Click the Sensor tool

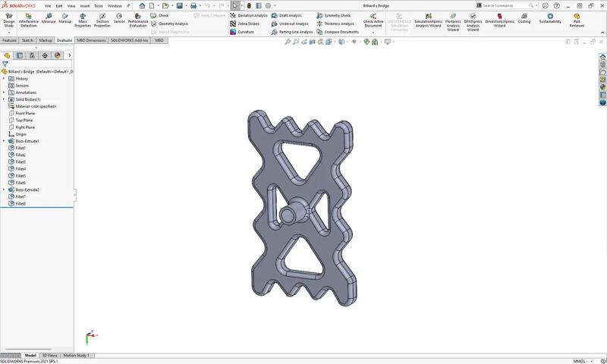pyautogui.click(x=119, y=18)
